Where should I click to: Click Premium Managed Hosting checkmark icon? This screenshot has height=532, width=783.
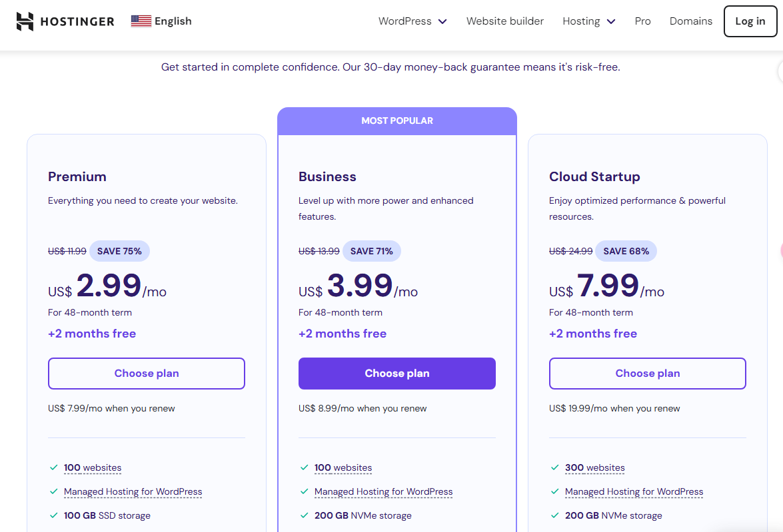coord(54,491)
